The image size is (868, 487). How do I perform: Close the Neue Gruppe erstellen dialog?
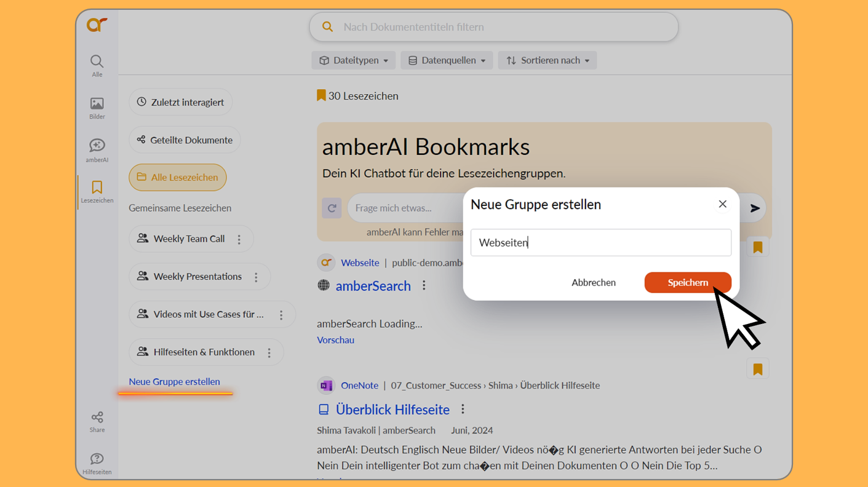click(x=722, y=204)
